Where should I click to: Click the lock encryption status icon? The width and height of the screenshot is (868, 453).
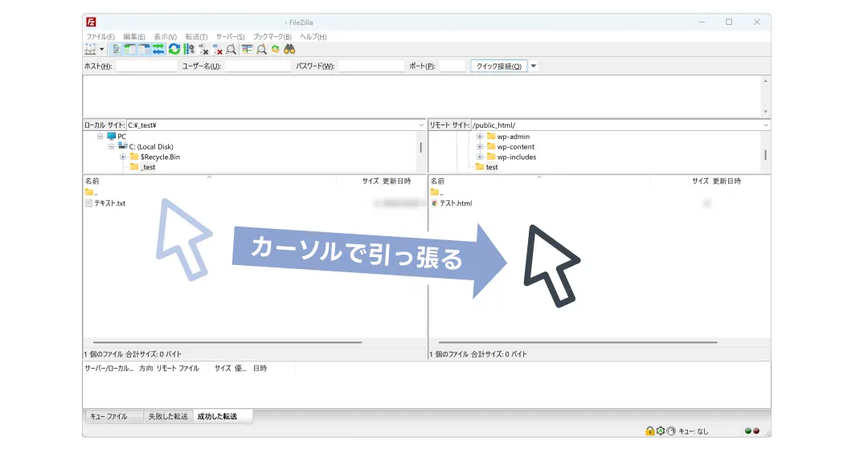point(650,431)
